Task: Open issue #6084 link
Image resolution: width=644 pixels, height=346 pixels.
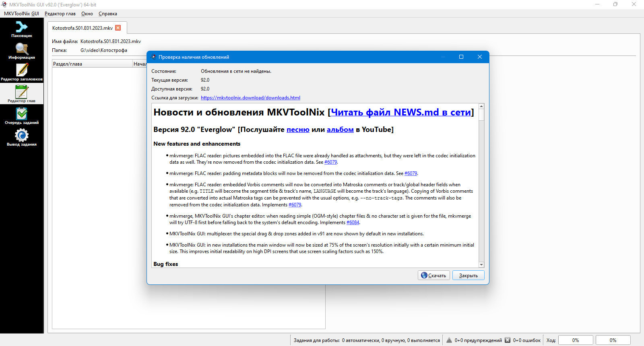Action: 353,222
